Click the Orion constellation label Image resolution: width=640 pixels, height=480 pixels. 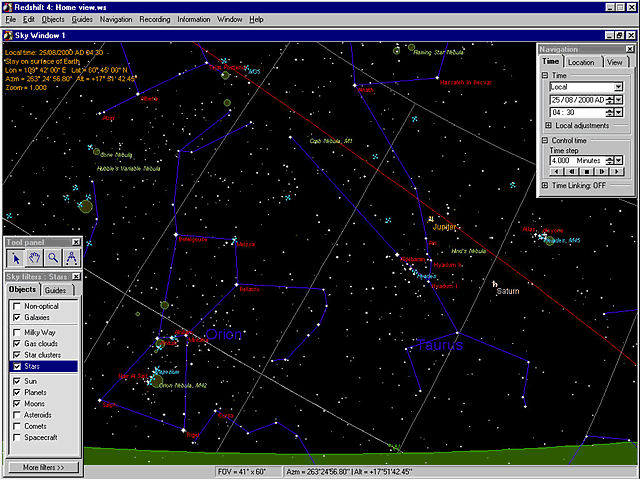(x=224, y=334)
